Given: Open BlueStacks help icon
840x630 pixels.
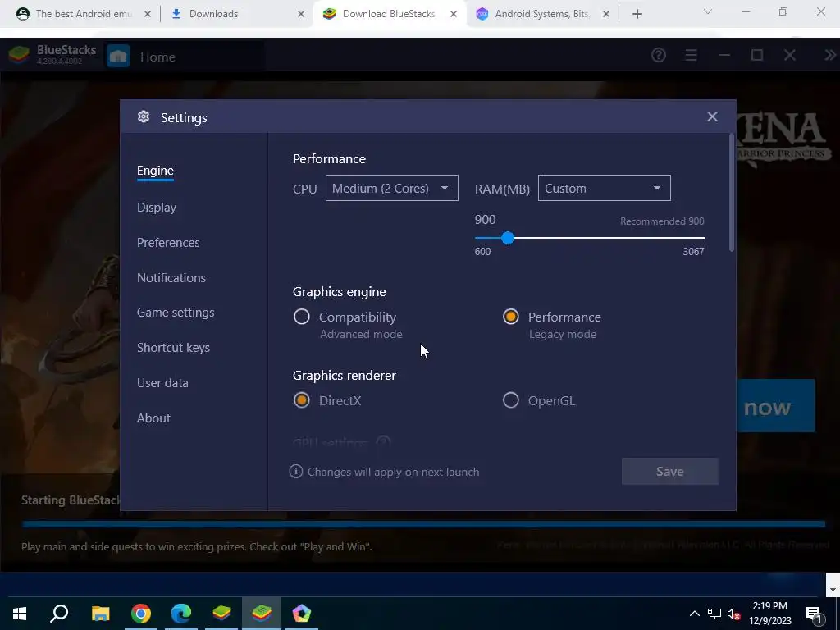Looking at the screenshot, I should pos(659,55).
